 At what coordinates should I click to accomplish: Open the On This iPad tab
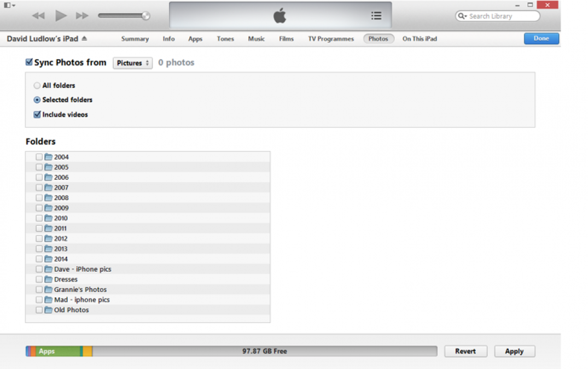[420, 39]
